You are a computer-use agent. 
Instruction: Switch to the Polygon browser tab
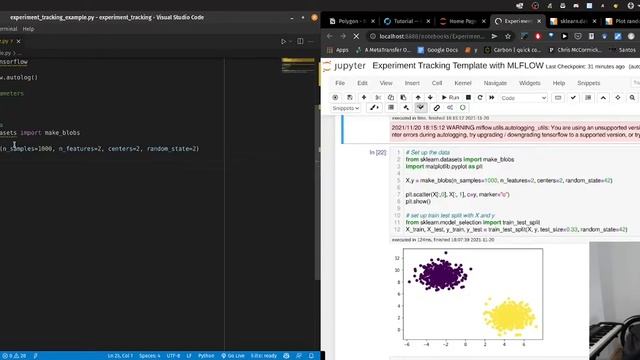351,21
